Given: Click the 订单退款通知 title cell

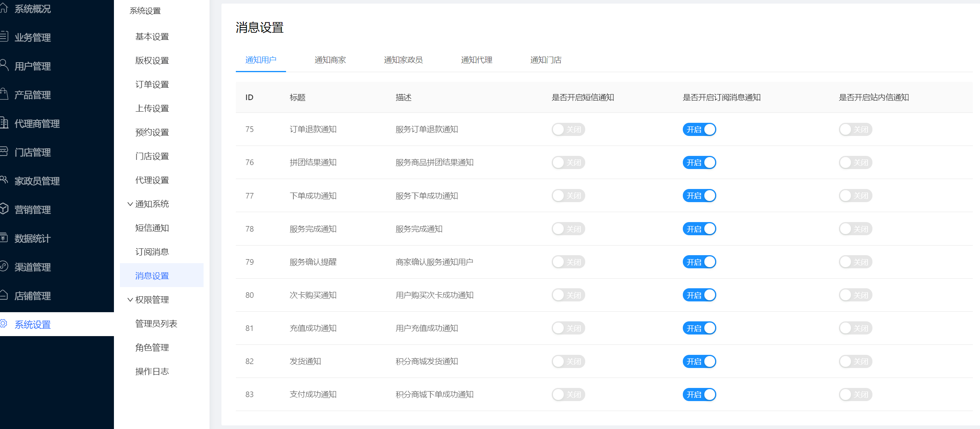Looking at the screenshot, I should (313, 129).
